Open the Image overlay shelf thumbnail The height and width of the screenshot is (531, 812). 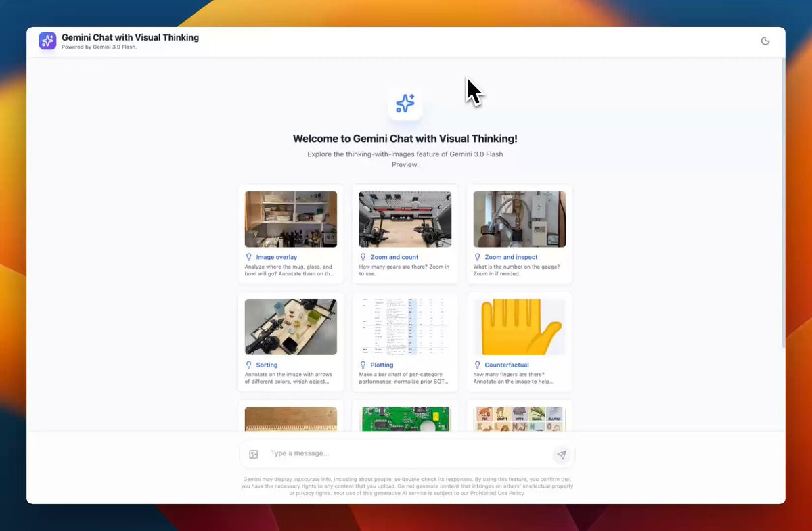[291, 219]
